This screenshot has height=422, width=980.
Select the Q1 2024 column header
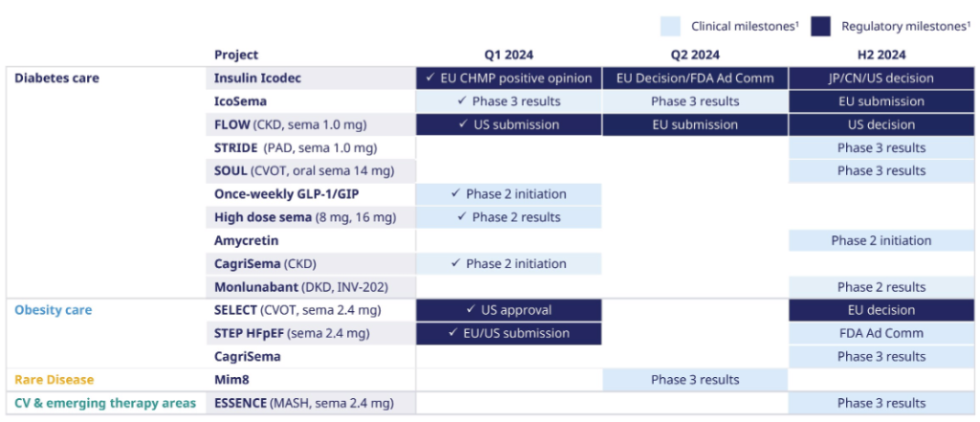pyautogui.click(x=508, y=55)
